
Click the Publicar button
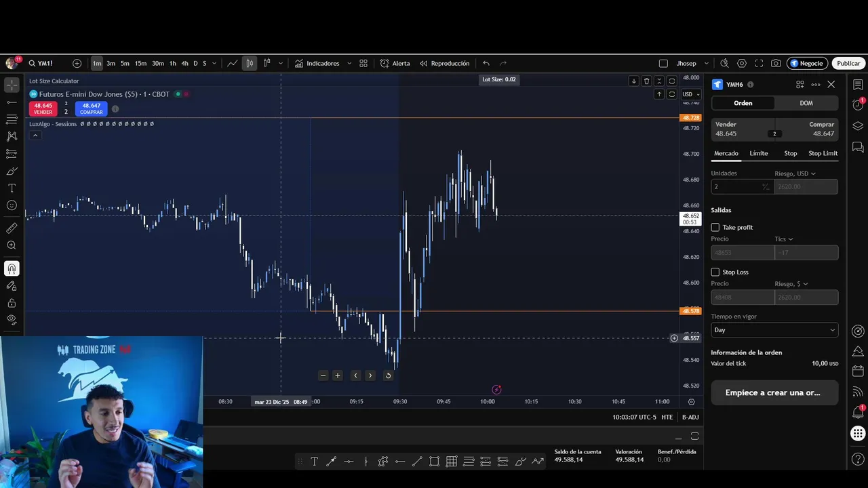click(848, 63)
